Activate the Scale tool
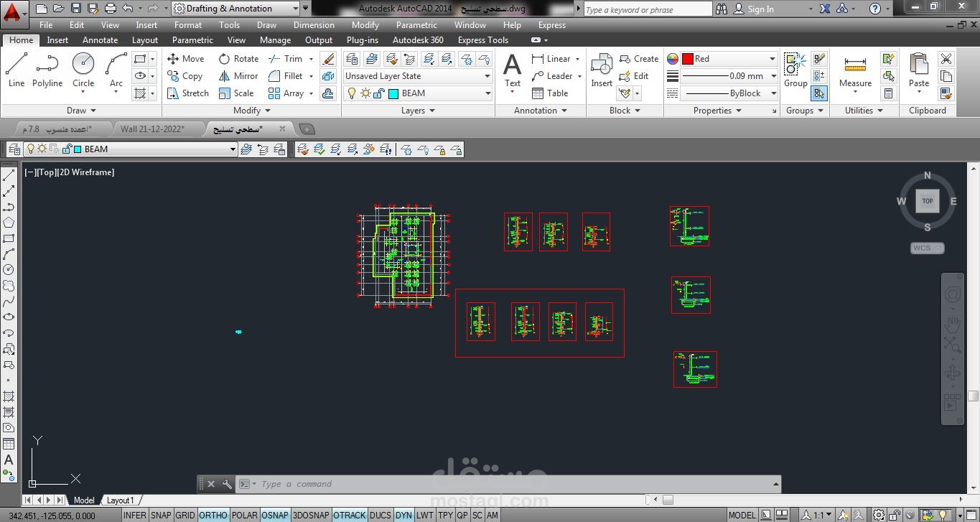 coord(236,93)
